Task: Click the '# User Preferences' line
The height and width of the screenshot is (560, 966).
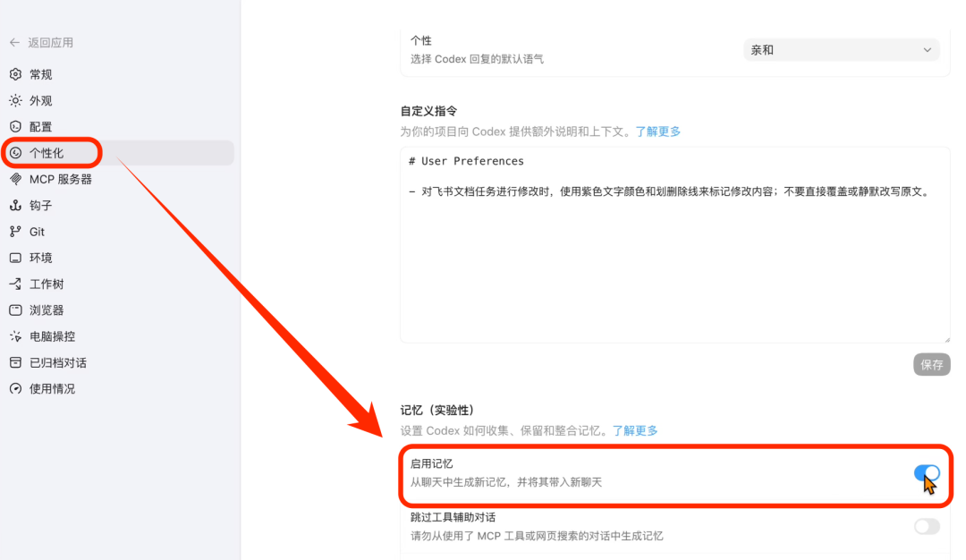Action: (x=466, y=161)
